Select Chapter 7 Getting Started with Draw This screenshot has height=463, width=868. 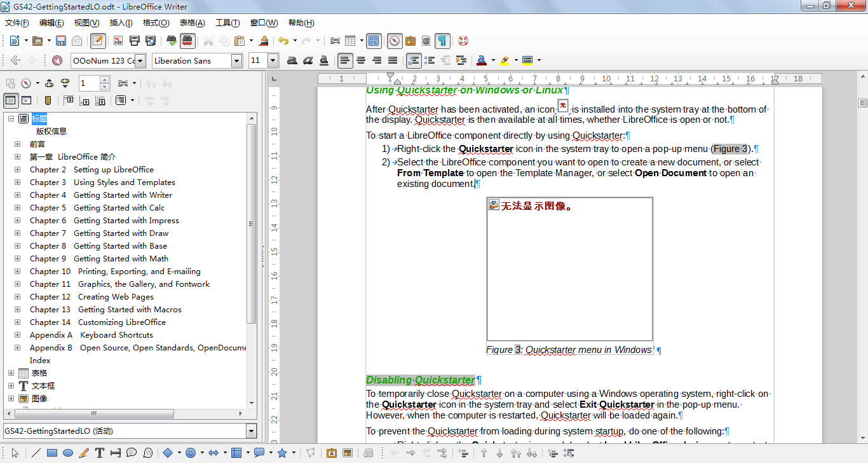pos(98,233)
